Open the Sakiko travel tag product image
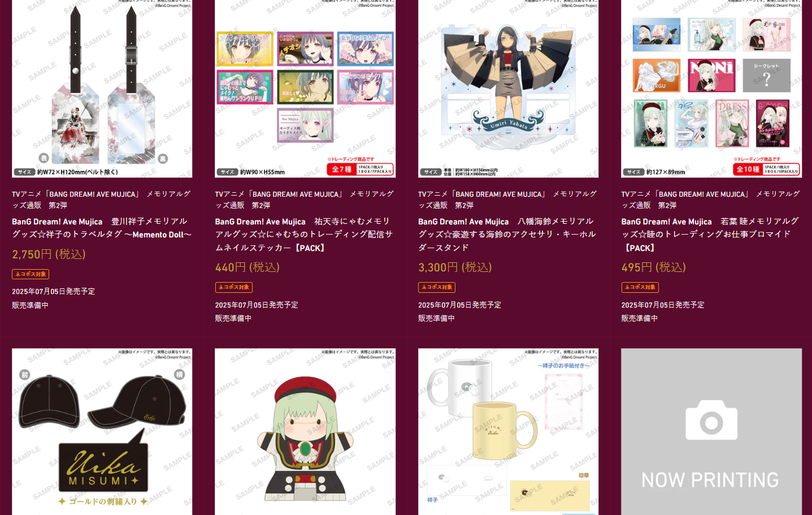Screen dimensions: 812x515 click(x=102, y=89)
